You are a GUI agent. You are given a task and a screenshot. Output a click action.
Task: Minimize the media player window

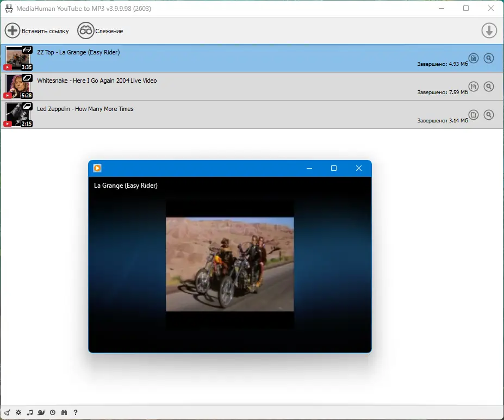309,168
